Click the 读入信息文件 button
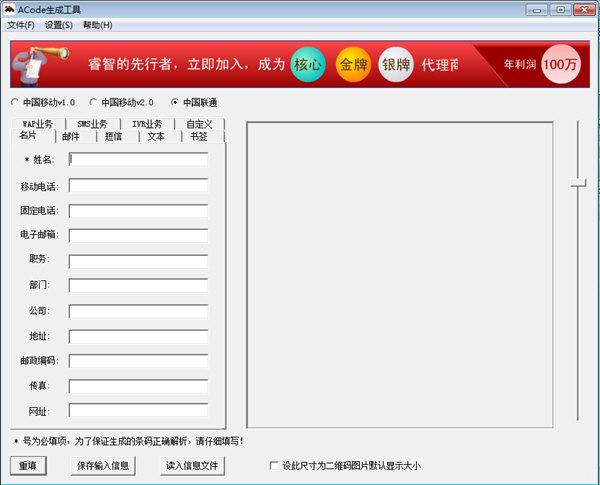The width and height of the screenshot is (600, 485). 194,465
